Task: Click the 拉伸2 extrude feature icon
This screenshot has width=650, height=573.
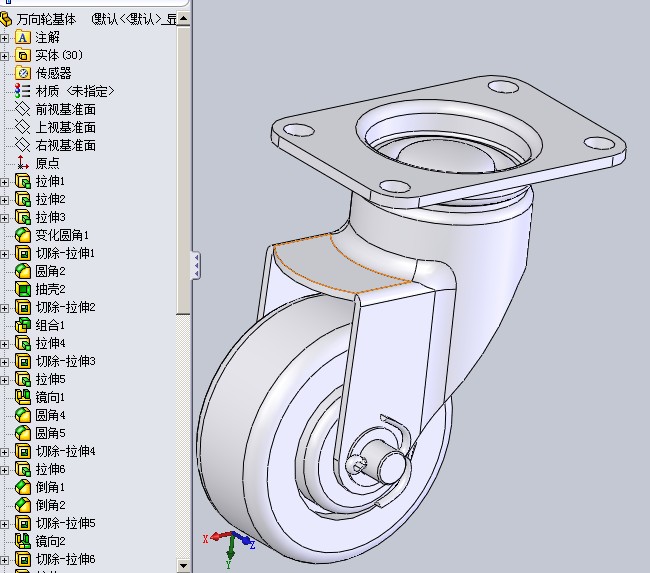Action: click(x=23, y=199)
